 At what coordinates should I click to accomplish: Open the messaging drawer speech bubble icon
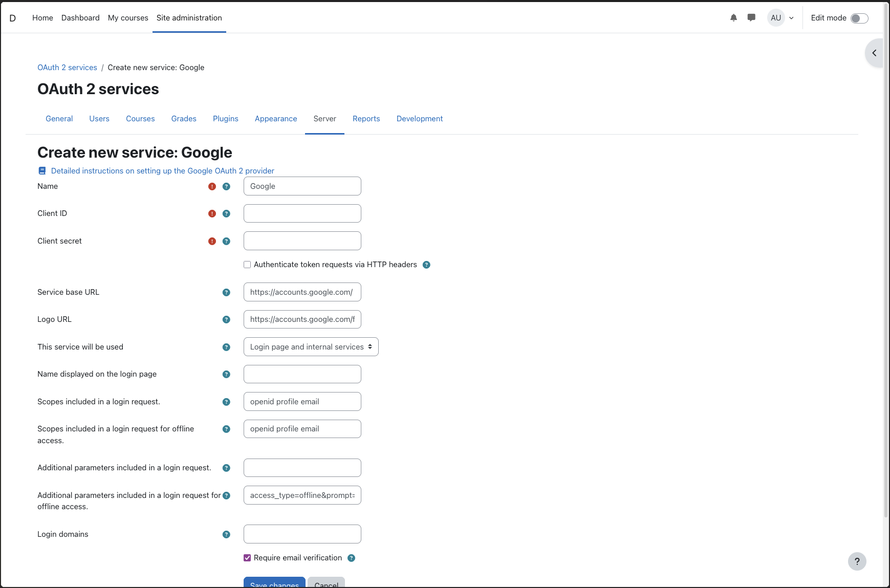[x=751, y=18]
